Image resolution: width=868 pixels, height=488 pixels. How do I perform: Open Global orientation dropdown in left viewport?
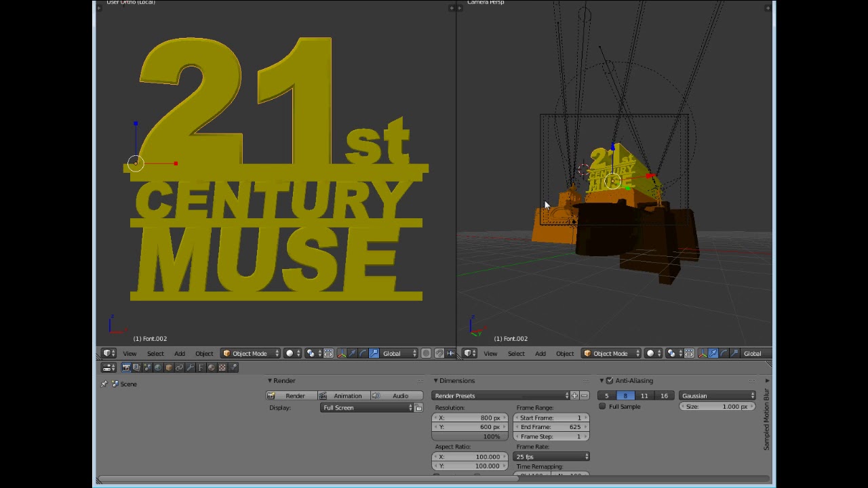tap(399, 353)
